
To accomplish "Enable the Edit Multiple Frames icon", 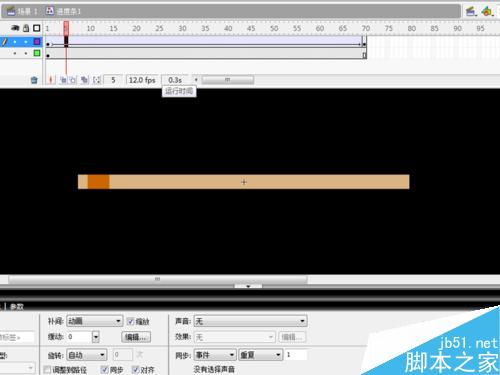I will pyautogui.click(x=84, y=80).
